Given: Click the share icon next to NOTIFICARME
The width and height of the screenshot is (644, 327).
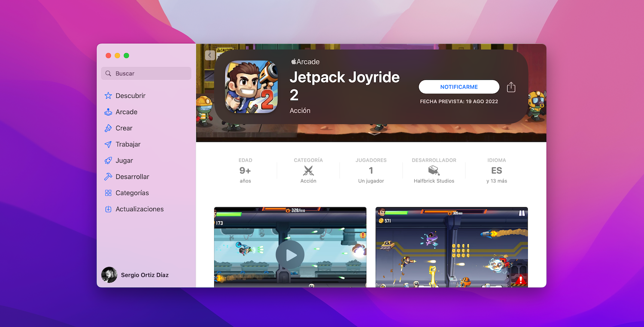Looking at the screenshot, I should pos(511,87).
